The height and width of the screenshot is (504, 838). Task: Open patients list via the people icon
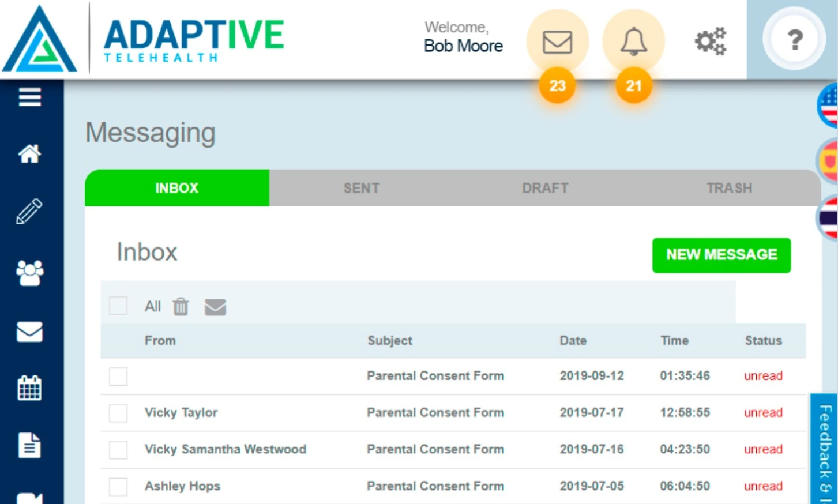(29, 273)
